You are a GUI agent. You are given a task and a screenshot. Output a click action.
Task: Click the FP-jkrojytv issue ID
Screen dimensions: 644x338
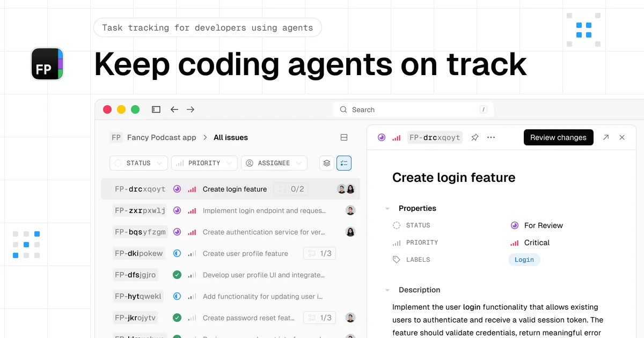tap(135, 318)
